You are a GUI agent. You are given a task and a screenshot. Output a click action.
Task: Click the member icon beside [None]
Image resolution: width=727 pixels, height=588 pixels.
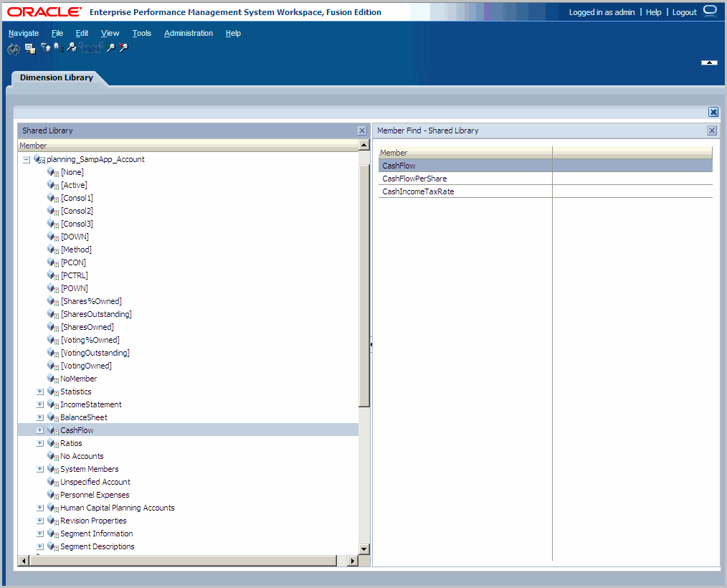coord(53,172)
